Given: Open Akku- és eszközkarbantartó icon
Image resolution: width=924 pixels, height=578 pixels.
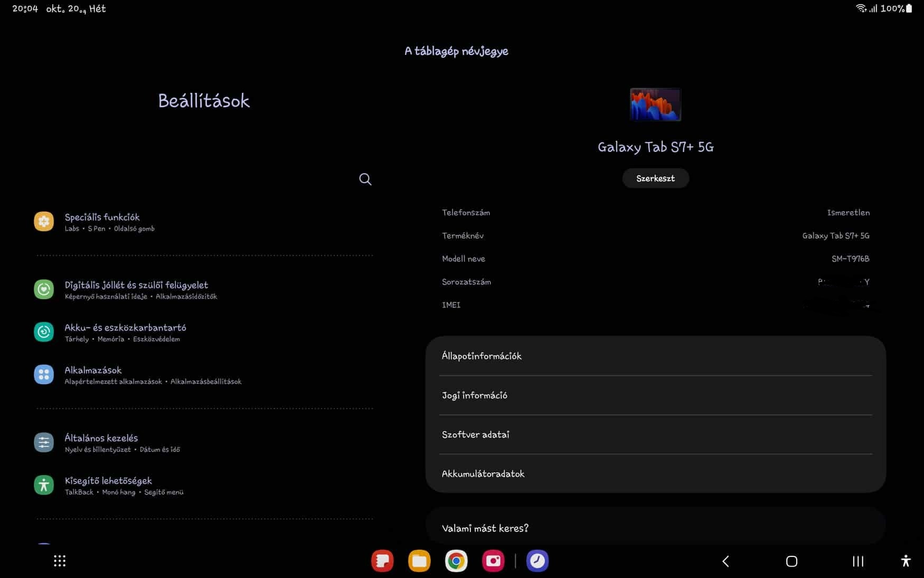Looking at the screenshot, I should point(44,332).
